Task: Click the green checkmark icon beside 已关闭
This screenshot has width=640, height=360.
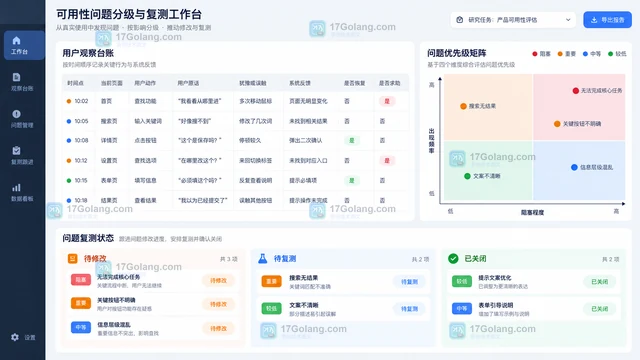Action: coord(453,258)
